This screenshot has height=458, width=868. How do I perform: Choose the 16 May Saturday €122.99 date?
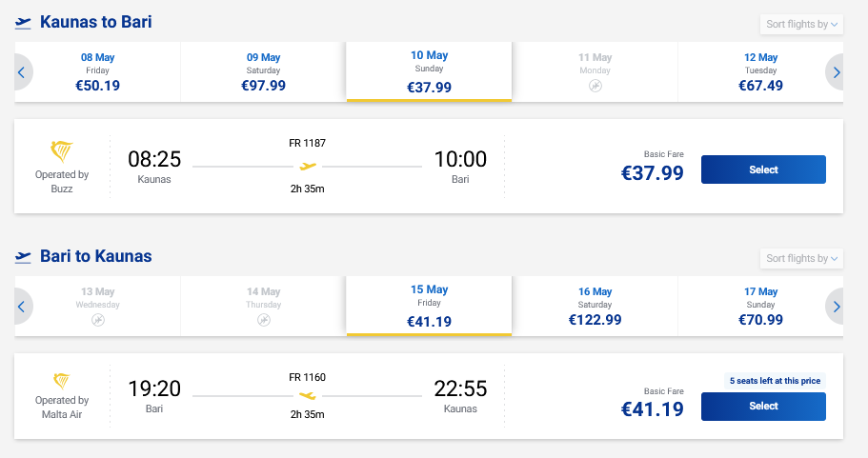pyautogui.click(x=595, y=306)
